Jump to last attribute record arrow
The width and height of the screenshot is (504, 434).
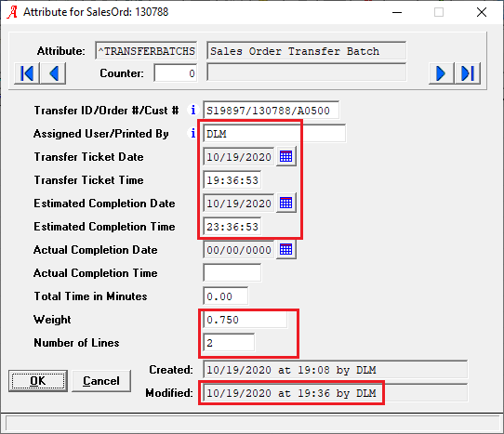(x=468, y=73)
